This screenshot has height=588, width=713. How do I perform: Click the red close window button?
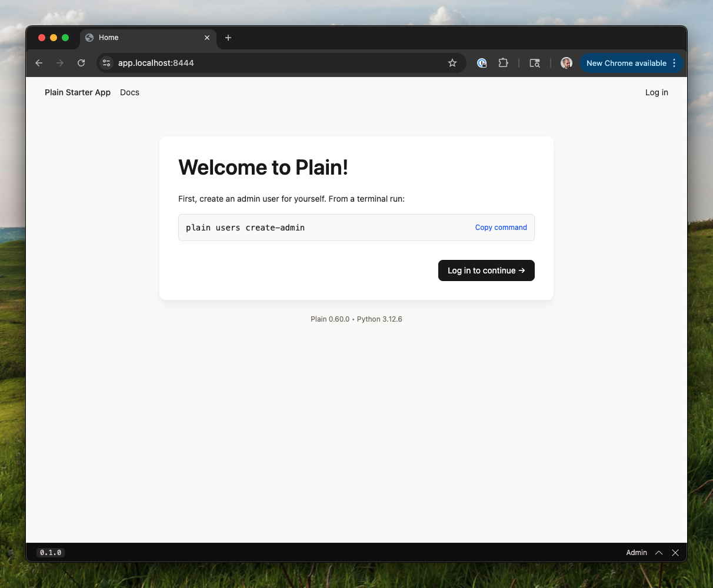42,38
